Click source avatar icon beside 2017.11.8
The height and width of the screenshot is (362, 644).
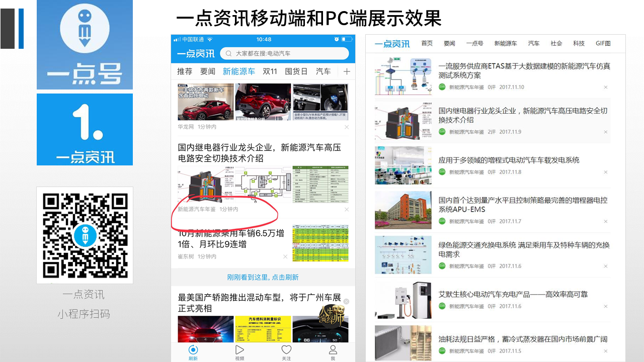coord(442,171)
